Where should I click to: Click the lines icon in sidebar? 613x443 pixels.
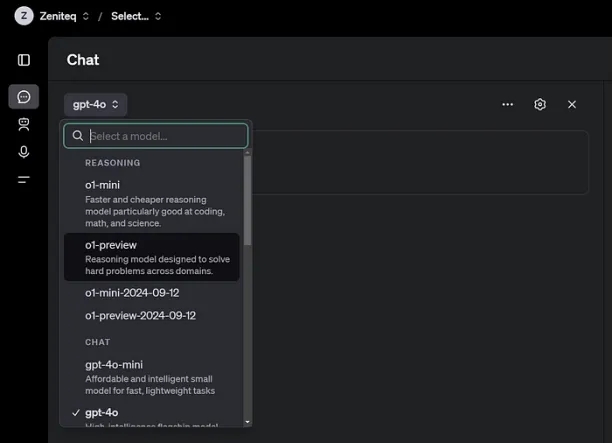pyautogui.click(x=24, y=179)
